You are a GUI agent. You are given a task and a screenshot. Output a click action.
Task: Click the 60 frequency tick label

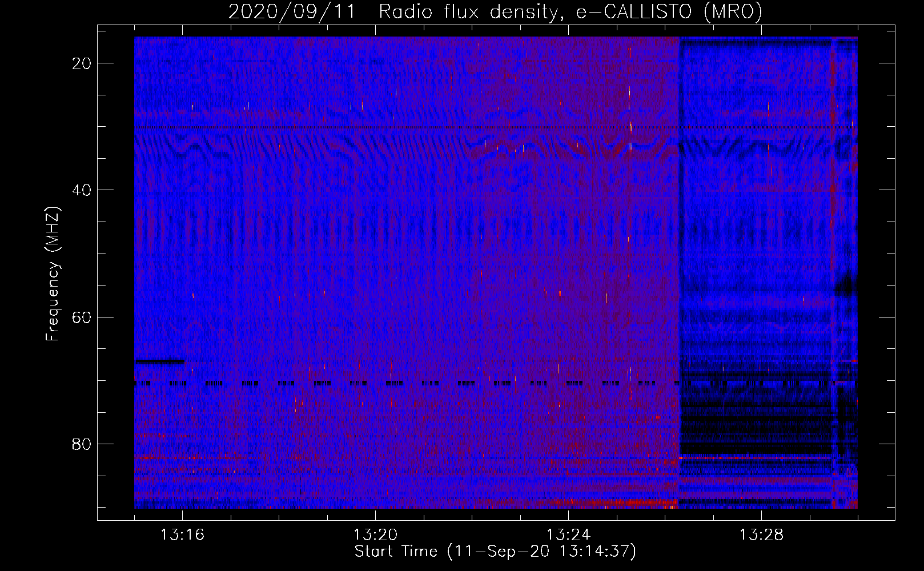[82, 317]
